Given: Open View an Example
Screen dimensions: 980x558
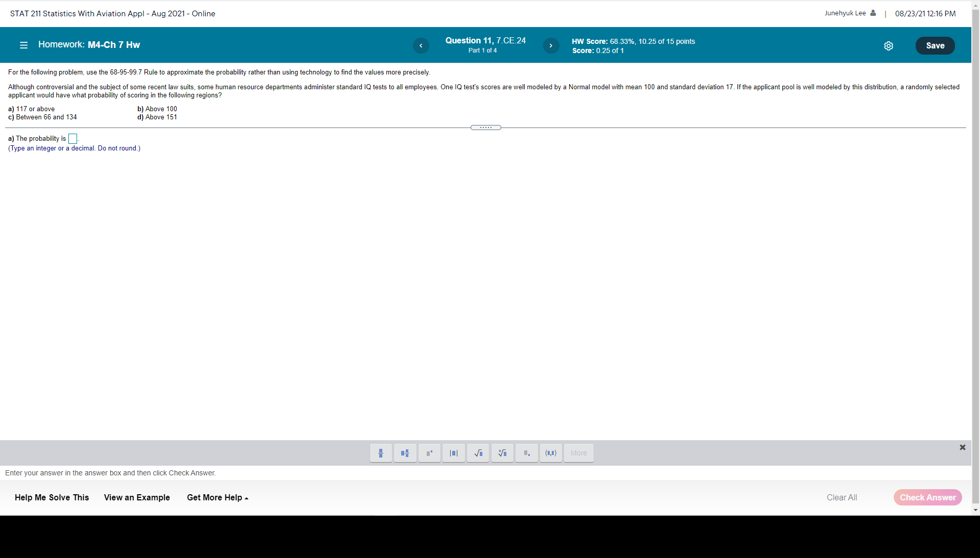Looking at the screenshot, I should pyautogui.click(x=136, y=497).
